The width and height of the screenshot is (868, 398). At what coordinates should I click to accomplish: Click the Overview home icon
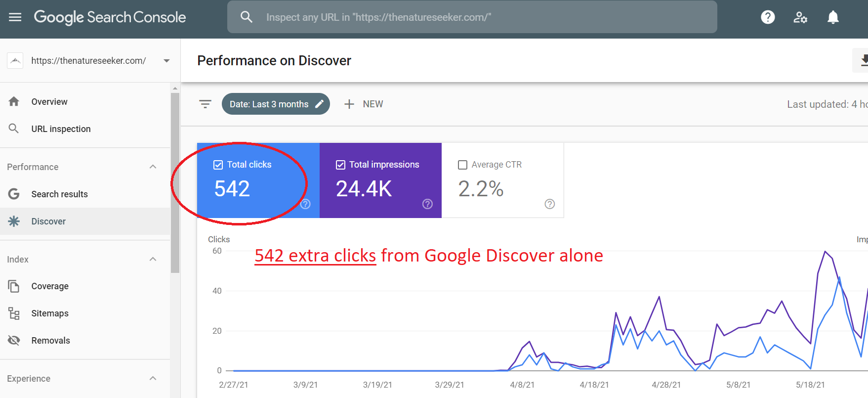(14, 101)
